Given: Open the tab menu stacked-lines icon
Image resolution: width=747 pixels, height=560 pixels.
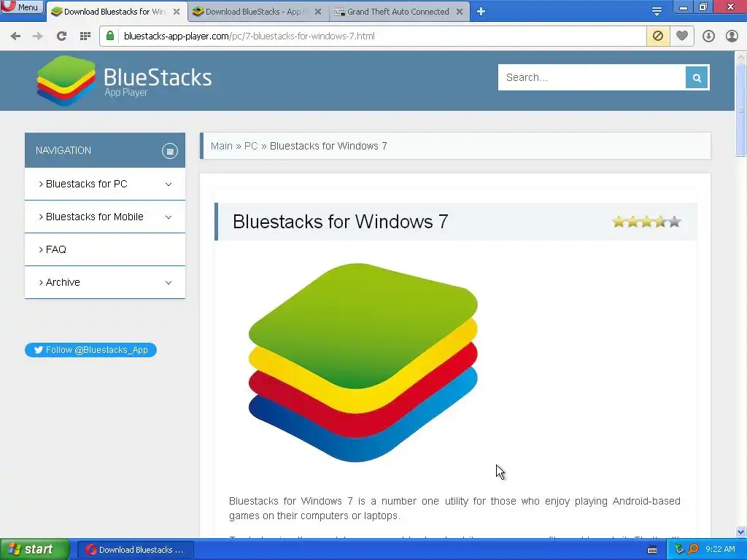Looking at the screenshot, I should [x=657, y=12].
